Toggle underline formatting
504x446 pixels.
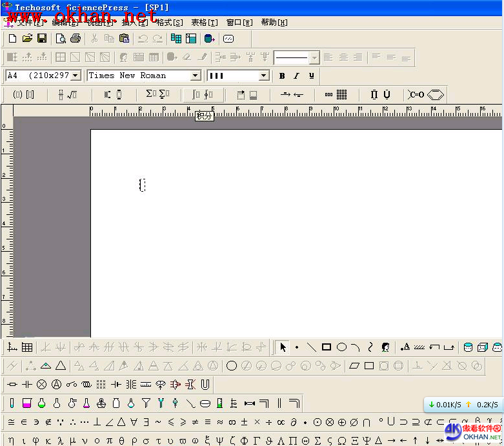[311, 76]
